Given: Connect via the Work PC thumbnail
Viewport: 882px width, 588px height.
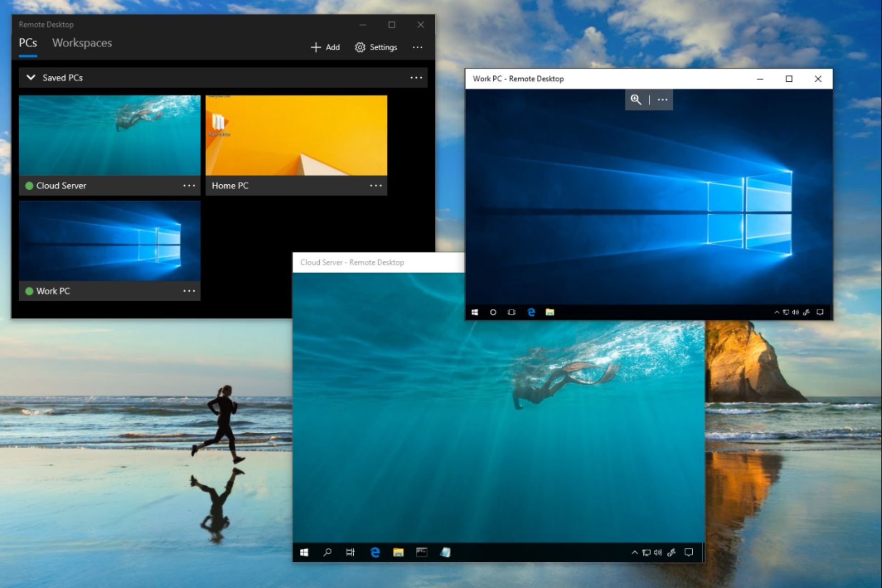Looking at the screenshot, I should tap(110, 241).
